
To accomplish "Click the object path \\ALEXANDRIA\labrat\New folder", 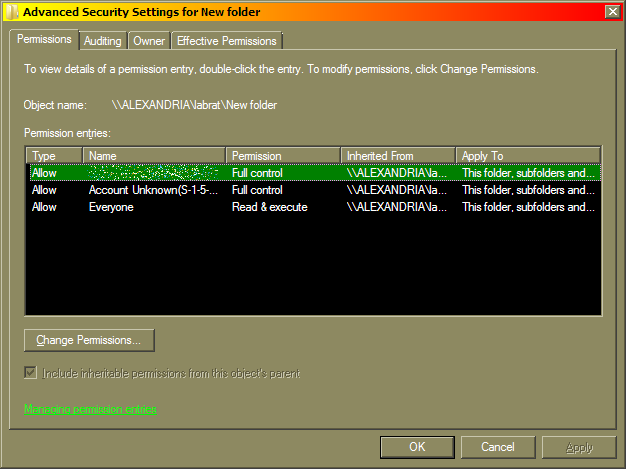I will click(194, 105).
